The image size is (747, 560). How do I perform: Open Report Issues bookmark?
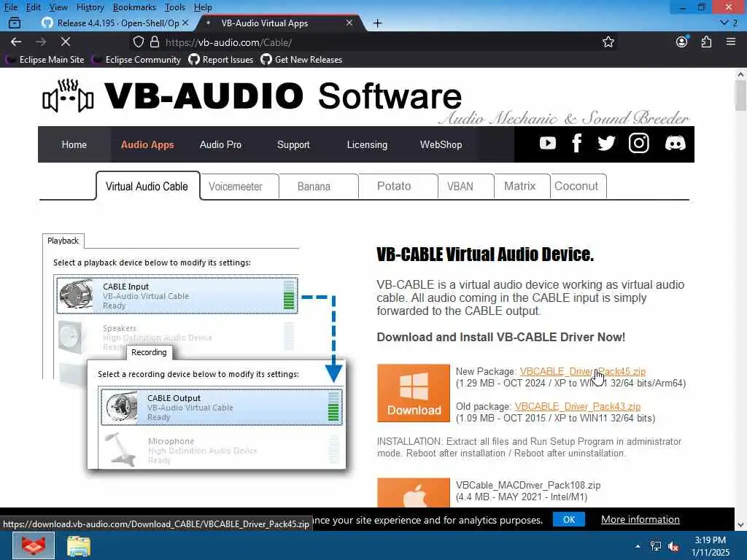pyautogui.click(x=221, y=60)
